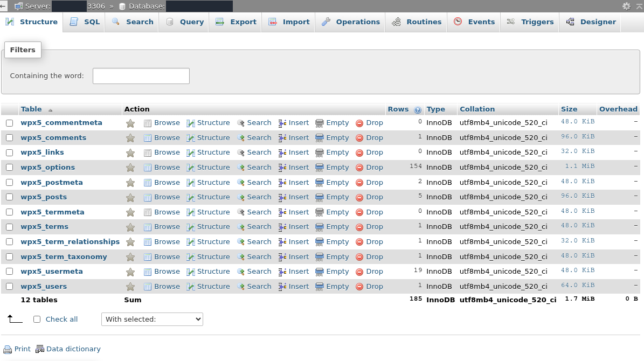Tick the wpx5_comments checkbox
The height and width of the screenshot is (361, 644).
click(10, 138)
